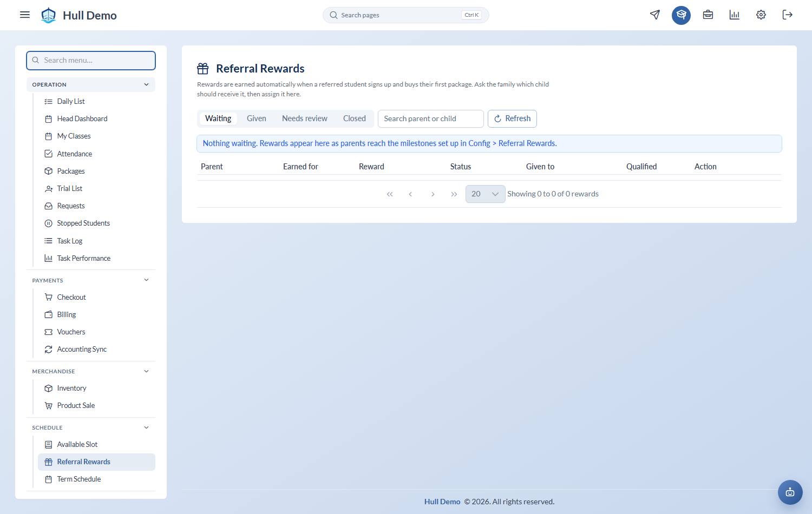Open Product Sale
Image resolution: width=812 pixels, height=514 pixels.
pos(96,405)
